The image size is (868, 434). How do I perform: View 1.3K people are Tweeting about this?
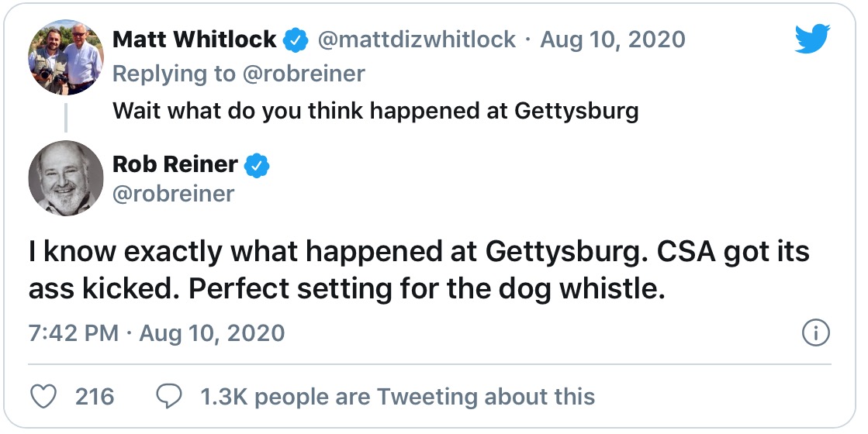tap(397, 397)
